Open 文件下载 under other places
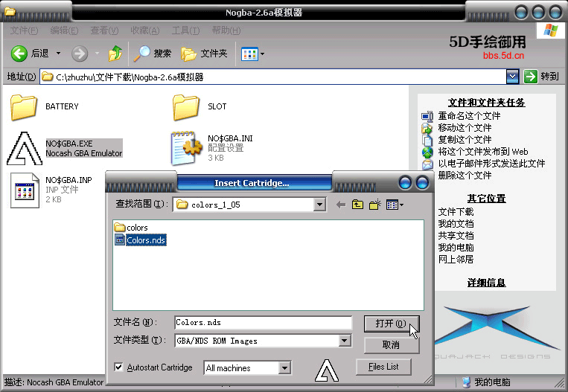 [456, 212]
